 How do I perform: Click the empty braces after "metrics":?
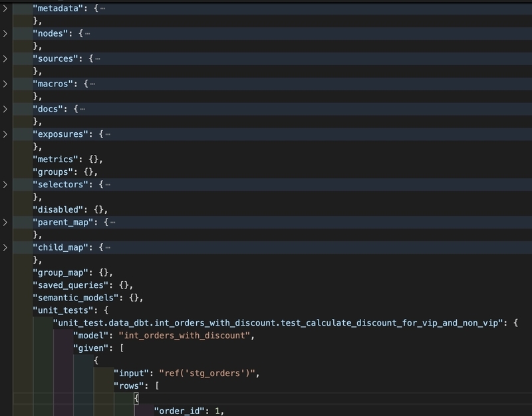93,159
